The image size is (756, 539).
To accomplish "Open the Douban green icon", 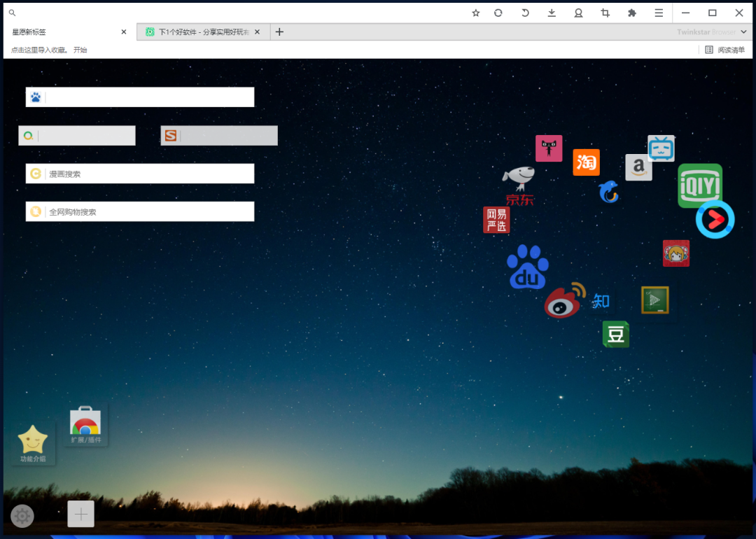I will click(x=615, y=335).
